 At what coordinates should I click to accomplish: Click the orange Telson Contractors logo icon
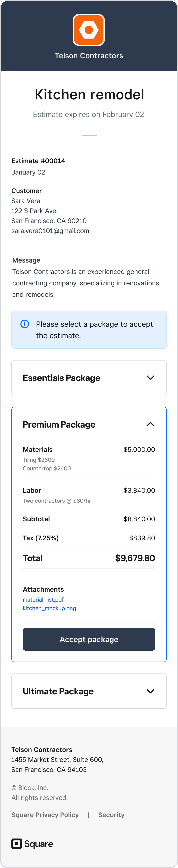pyautogui.click(x=89, y=30)
